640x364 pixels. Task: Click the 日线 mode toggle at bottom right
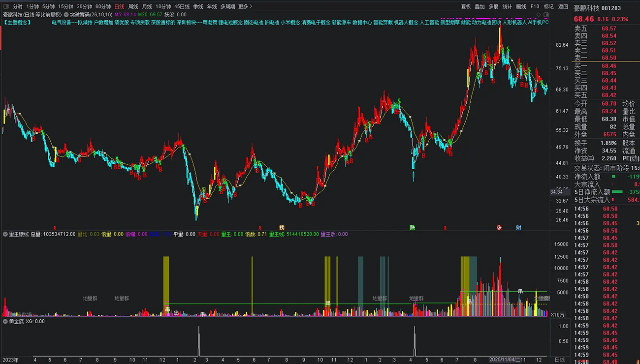click(560, 360)
